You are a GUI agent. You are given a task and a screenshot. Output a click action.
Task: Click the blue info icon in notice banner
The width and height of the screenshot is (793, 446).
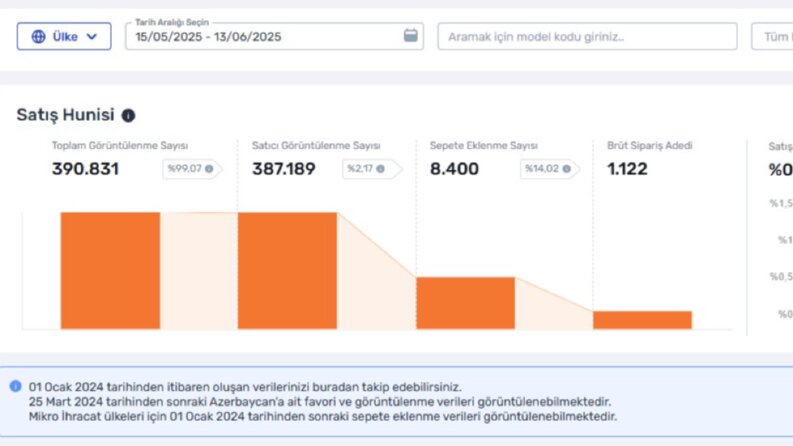point(16,386)
